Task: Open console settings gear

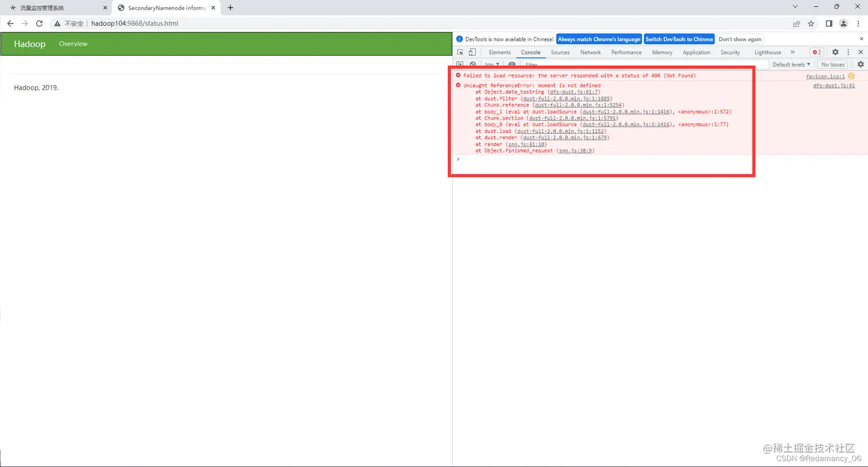Action: [861, 64]
